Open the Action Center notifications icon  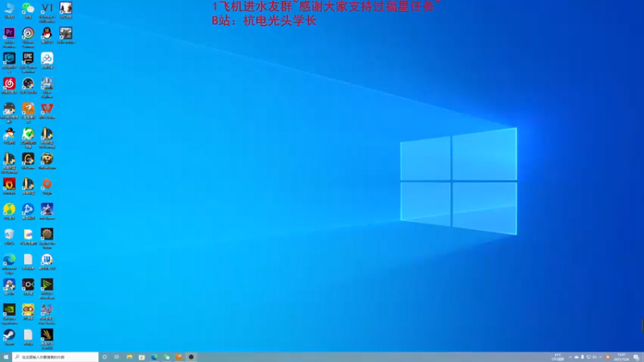pos(636,357)
